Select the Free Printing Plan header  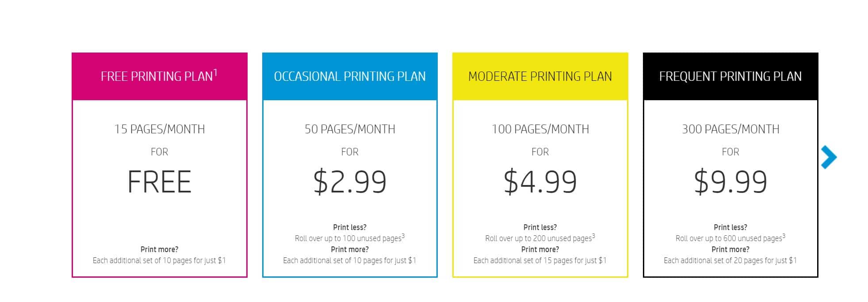160,76
